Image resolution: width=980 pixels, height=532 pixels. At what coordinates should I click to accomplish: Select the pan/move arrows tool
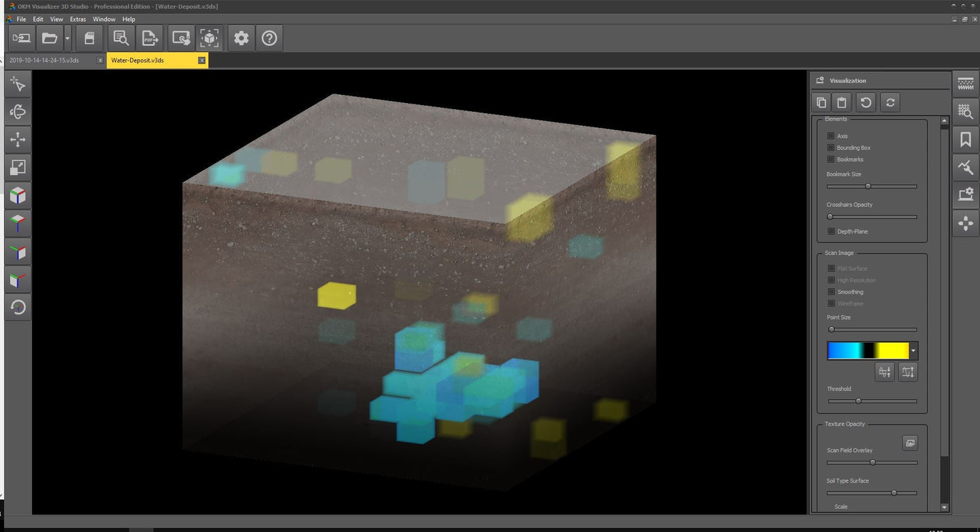point(18,140)
